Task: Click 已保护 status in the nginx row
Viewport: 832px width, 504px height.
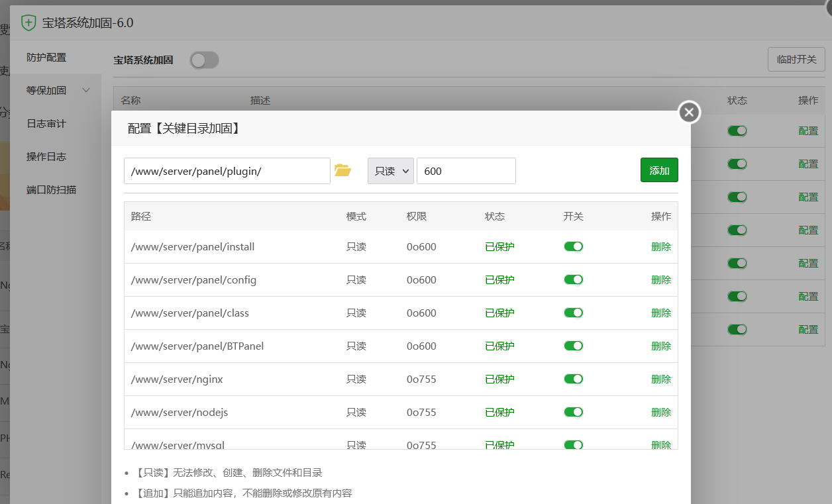Action: coord(499,379)
